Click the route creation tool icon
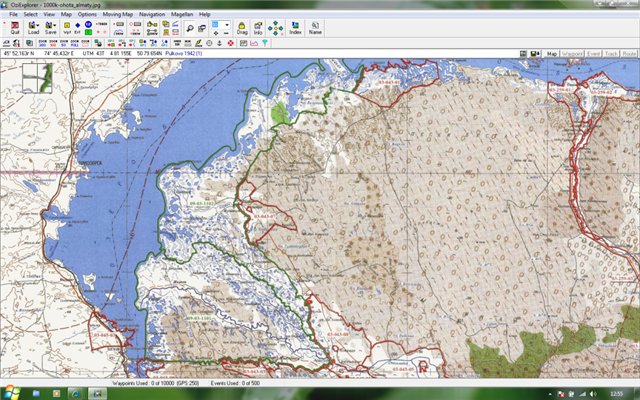 pos(152,24)
